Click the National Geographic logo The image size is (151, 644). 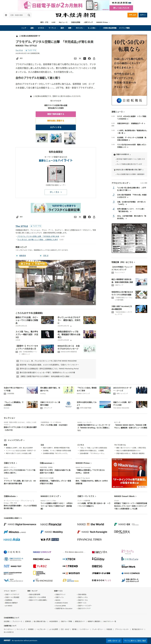(39, 573)
